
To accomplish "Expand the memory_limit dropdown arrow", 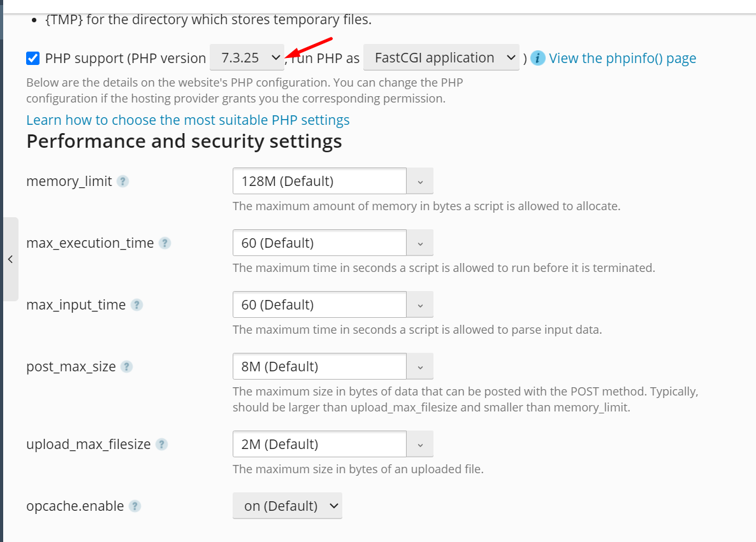I will point(420,181).
